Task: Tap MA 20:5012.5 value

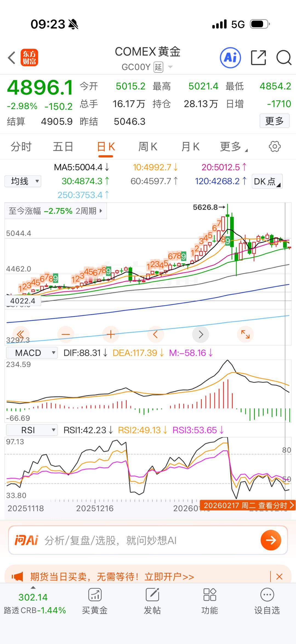Action: [x=224, y=167]
